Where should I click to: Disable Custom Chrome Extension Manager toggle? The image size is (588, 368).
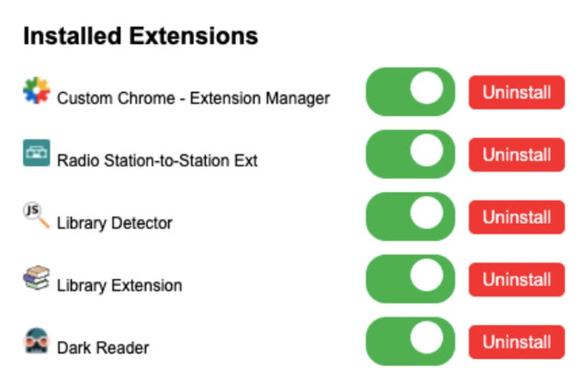point(410,92)
